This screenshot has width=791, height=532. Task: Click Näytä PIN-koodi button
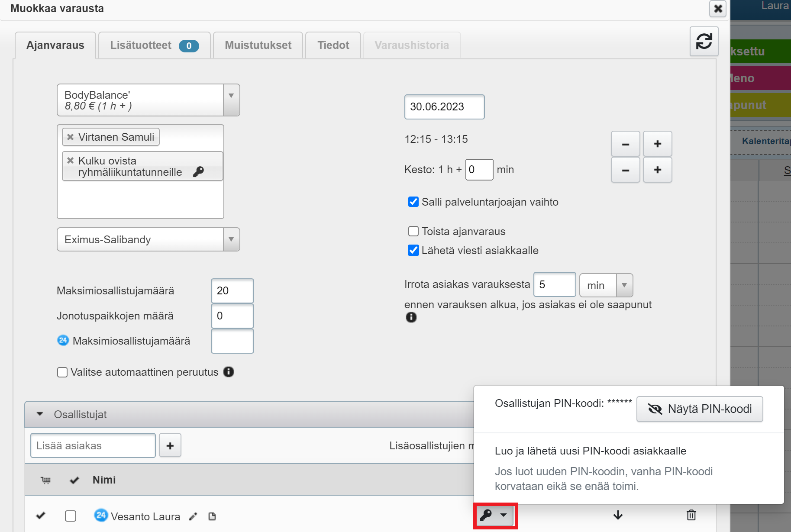(x=699, y=409)
